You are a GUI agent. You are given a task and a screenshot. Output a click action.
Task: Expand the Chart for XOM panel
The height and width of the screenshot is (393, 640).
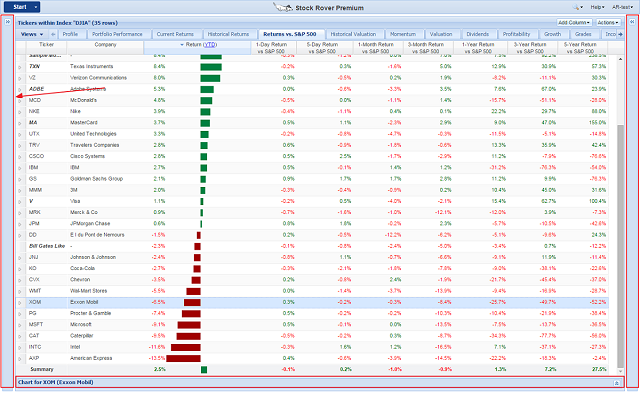click(x=616, y=383)
